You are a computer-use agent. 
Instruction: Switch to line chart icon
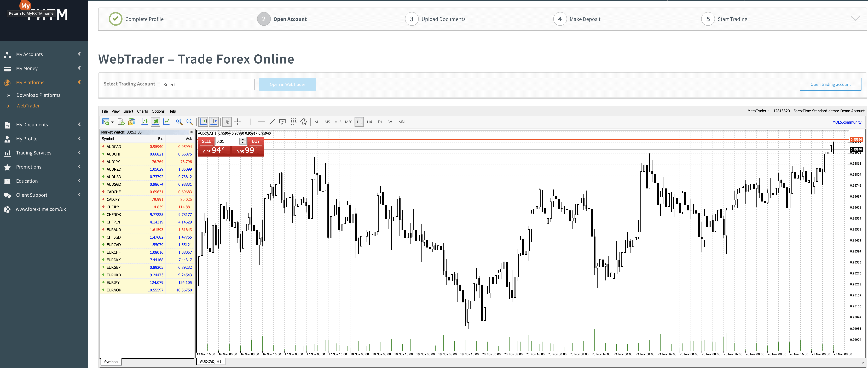coord(166,122)
